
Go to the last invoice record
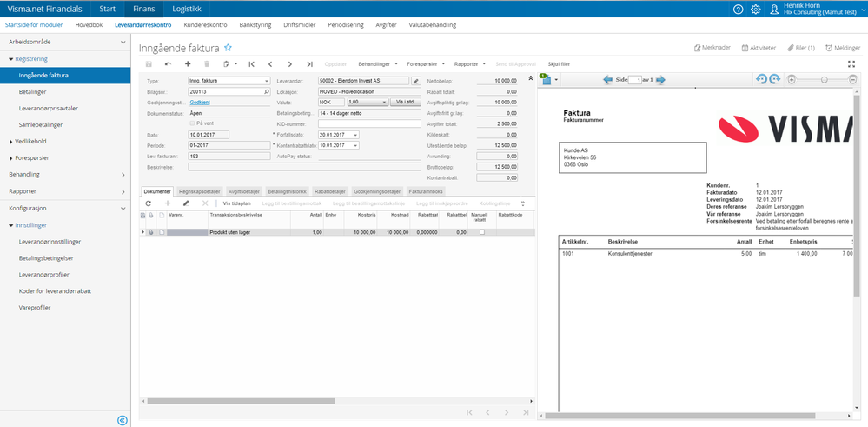coord(309,64)
